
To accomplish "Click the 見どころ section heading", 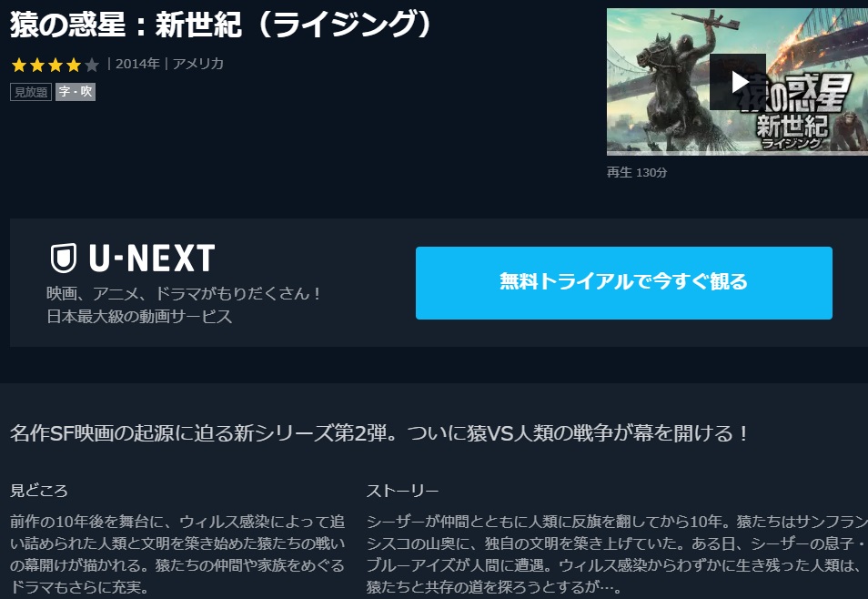I will coord(39,491).
